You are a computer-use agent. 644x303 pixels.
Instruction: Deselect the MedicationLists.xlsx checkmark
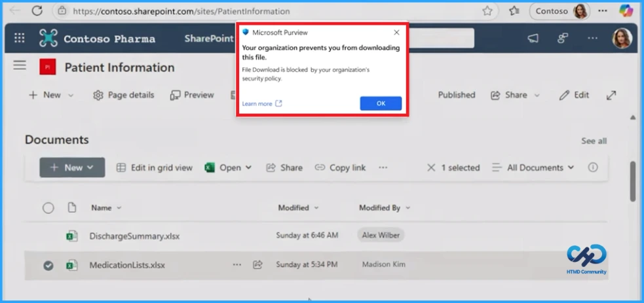pos(48,266)
